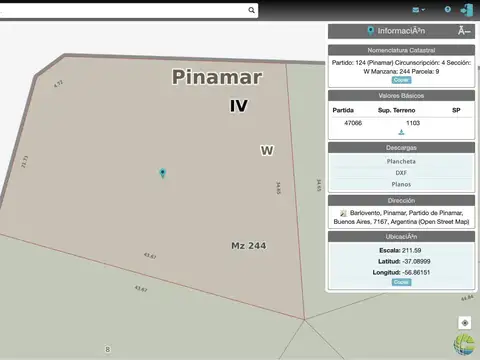Select the Sup. Terreno value 1103
Screen dimensions: 480x360
pos(413,123)
